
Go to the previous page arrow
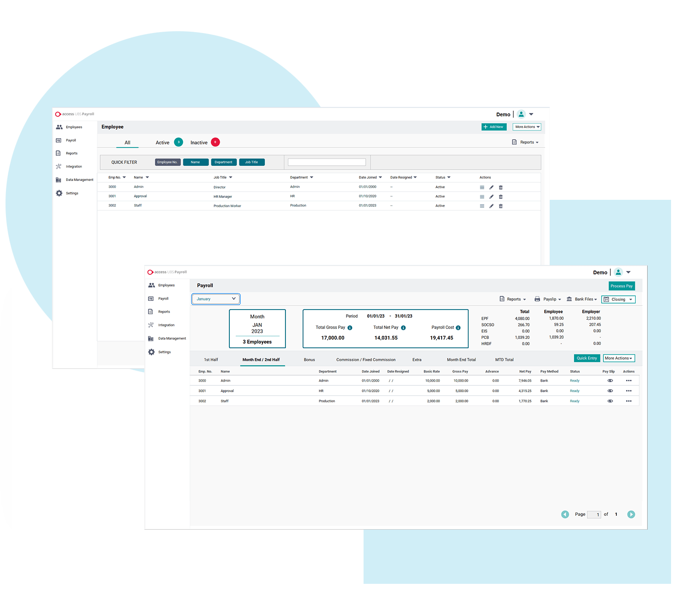tap(565, 514)
